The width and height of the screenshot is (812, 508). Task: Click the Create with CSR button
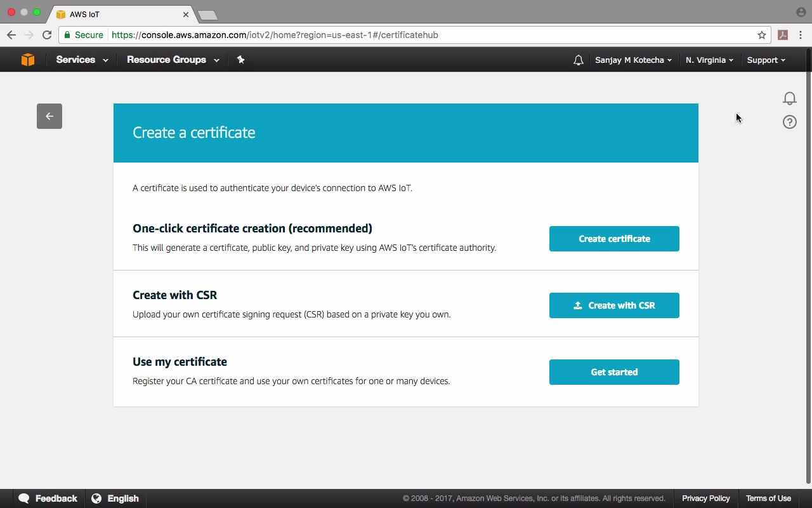coord(614,305)
